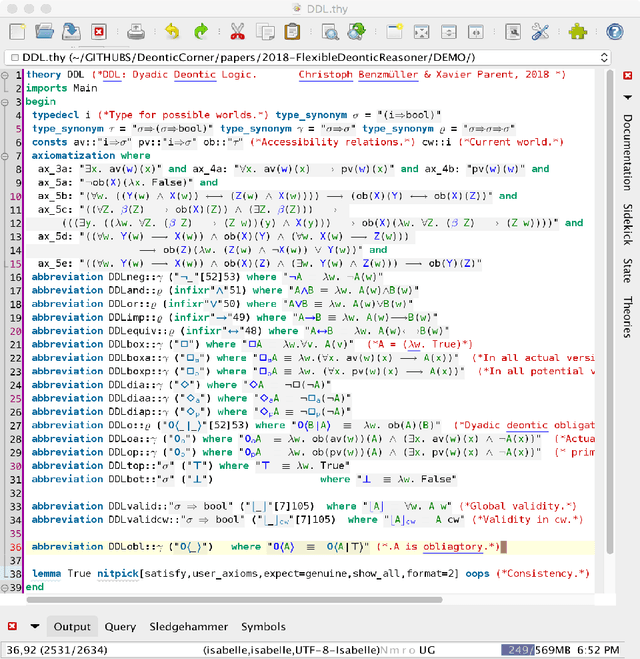This screenshot has height=659, width=640.
Task: Click the New File toolbar icon
Action: (16, 32)
